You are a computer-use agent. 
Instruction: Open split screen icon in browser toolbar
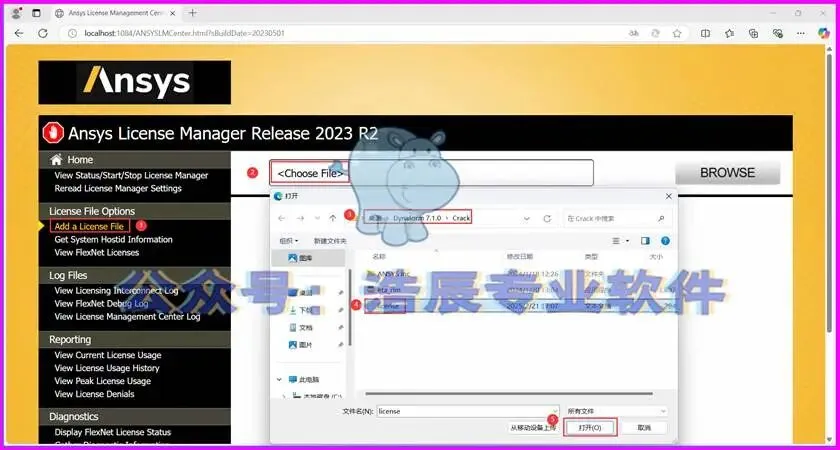(x=706, y=33)
